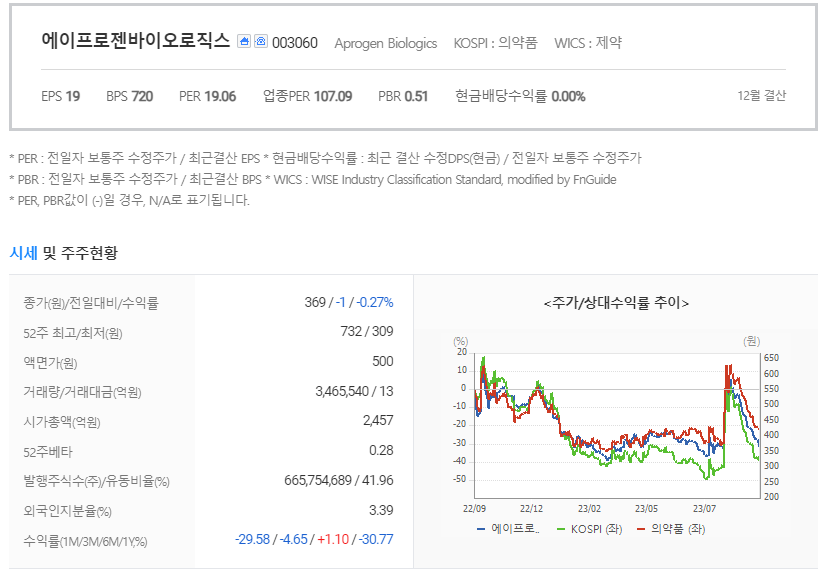Select the 액면가(원) label
Image resolution: width=826 pixels, height=578 pixels.
[x=50, y=363]
